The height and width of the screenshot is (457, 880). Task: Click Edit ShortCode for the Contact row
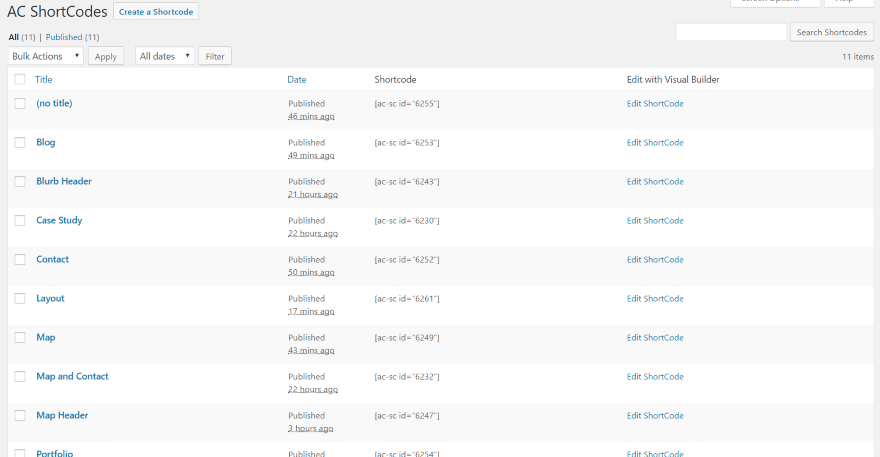pos(655,260)
